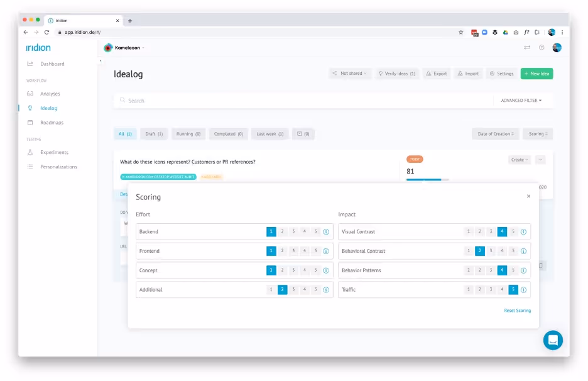Open the help question-mark icon
Viewport: 588px width, 381px height.
[x=542, y=48]
